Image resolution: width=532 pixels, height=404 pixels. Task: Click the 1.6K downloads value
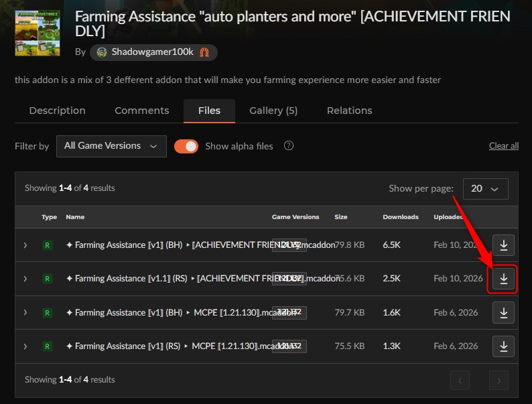[x=391, y=312]
